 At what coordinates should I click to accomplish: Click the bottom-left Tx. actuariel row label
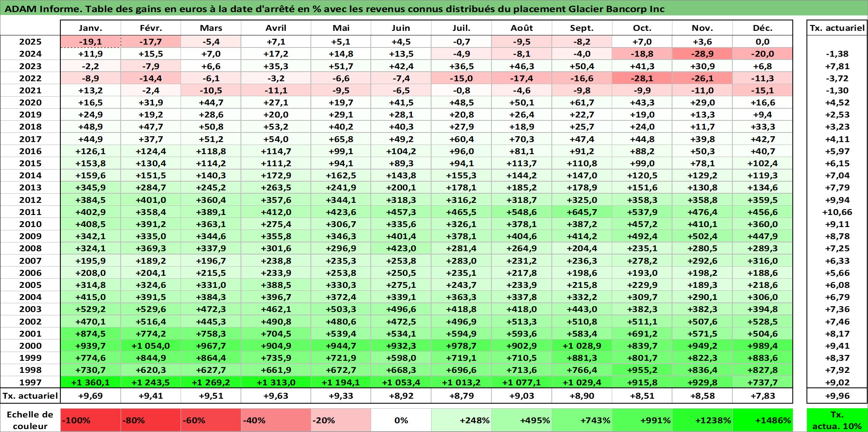coord(30,396)
